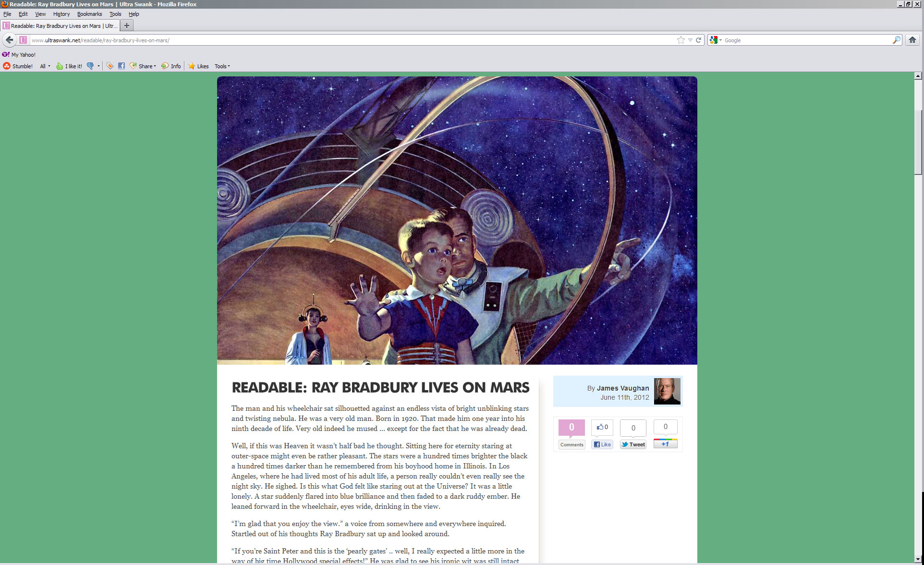Select the Readable: Ray Bradbury tab
Viewport: 924px width, 565px height.
click(x=60, y=26)
